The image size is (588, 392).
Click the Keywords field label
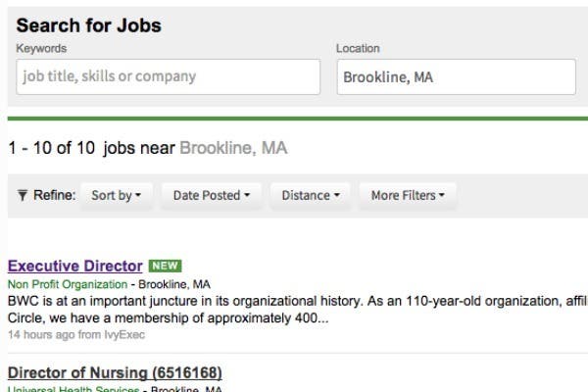[x=41, y=48]
